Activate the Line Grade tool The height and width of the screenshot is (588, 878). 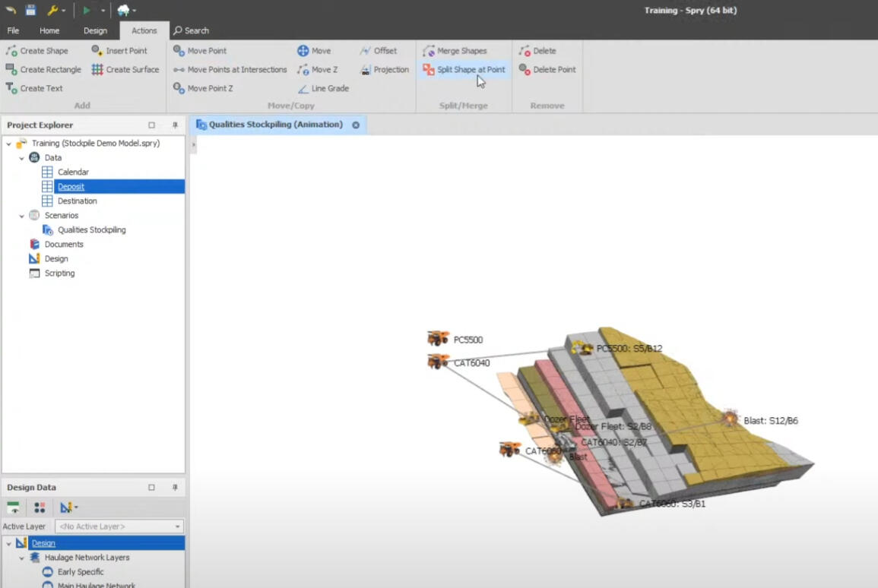[x=323, y=89]
